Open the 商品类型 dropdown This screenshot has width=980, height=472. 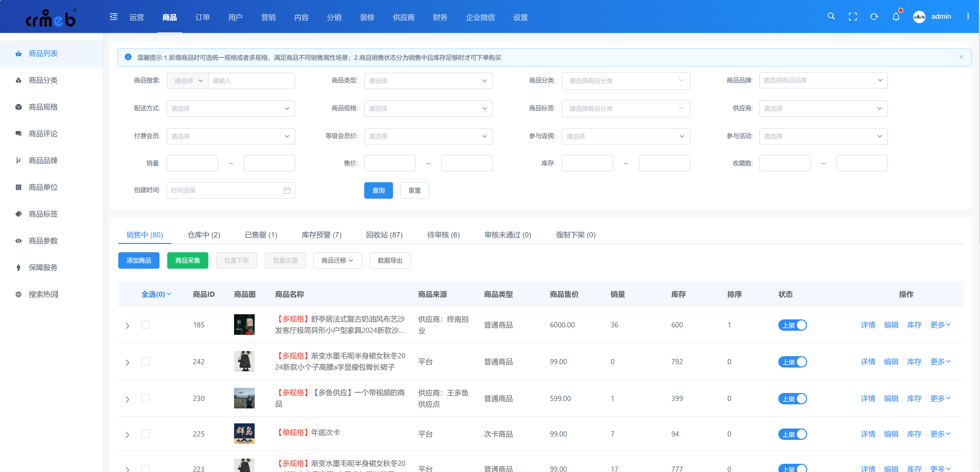pyautogui.click(x=428, y=81)
